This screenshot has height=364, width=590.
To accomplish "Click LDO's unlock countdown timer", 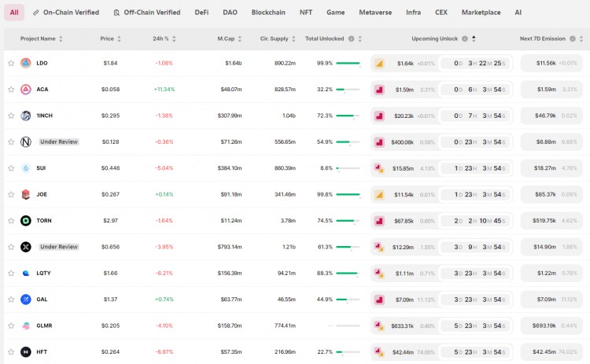I will pos(476,63).
